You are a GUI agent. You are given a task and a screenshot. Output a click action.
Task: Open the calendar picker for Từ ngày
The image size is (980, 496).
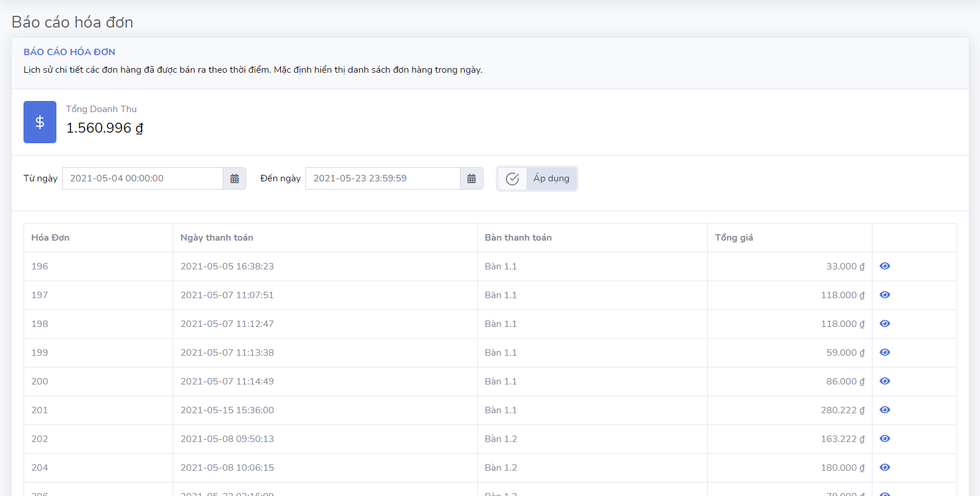[234, 178]
